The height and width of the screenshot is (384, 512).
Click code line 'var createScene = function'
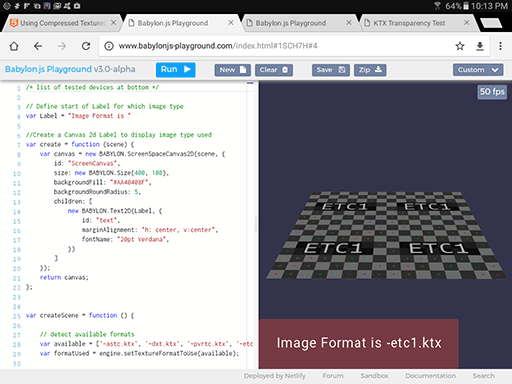(x=80, y=315)
